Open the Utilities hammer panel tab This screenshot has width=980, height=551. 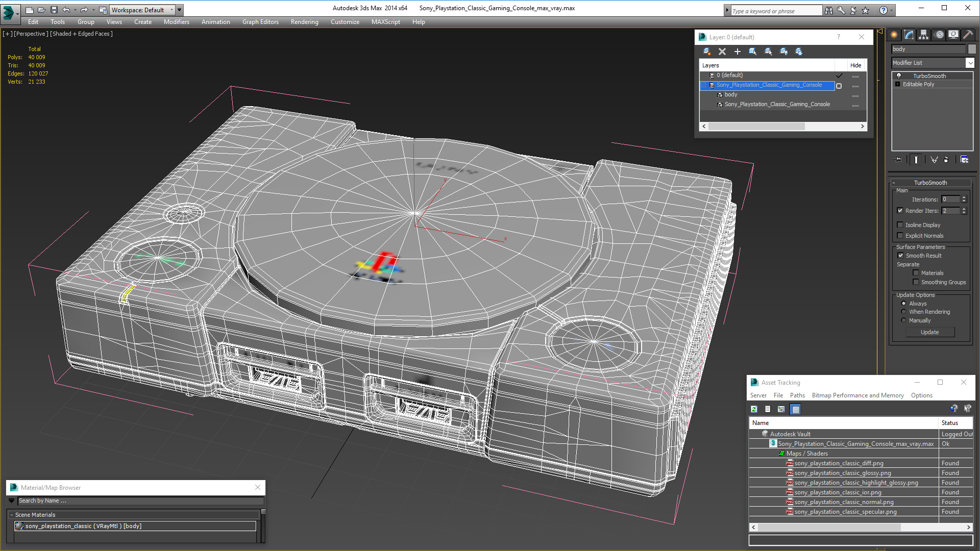click(968, 35)
